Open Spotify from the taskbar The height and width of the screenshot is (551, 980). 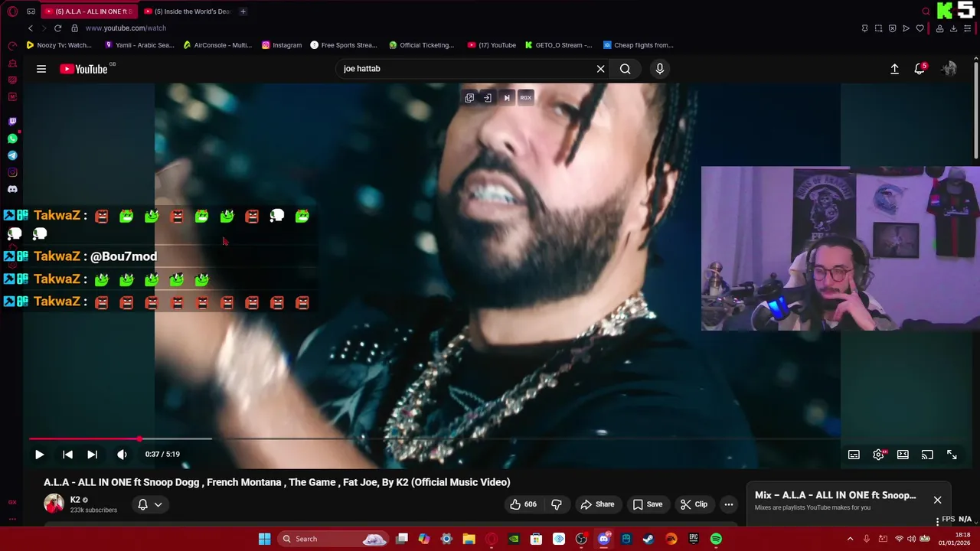(x=716, y=539)
